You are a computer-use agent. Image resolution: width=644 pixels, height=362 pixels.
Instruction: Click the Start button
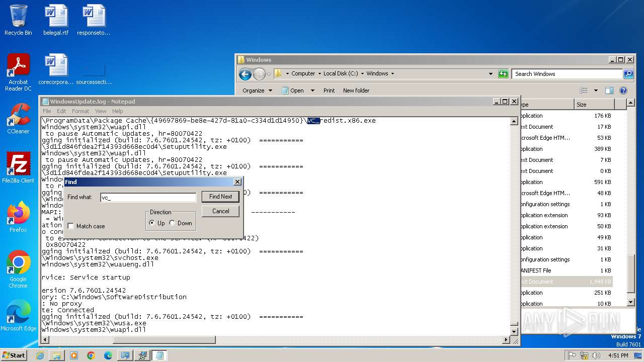tap(14, 355)
